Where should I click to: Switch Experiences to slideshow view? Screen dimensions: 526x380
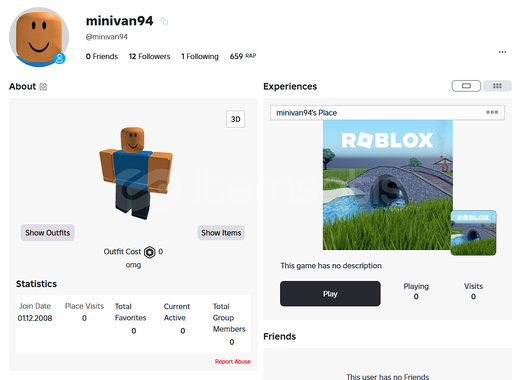point(466,86)
